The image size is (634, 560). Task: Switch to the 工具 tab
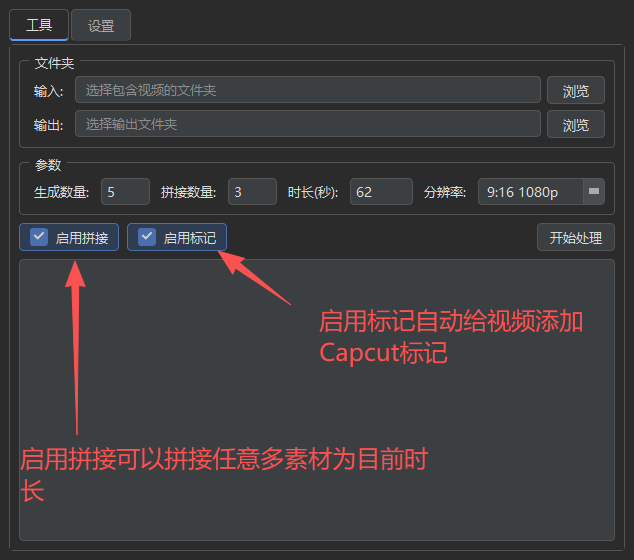(x=39, y=25)
